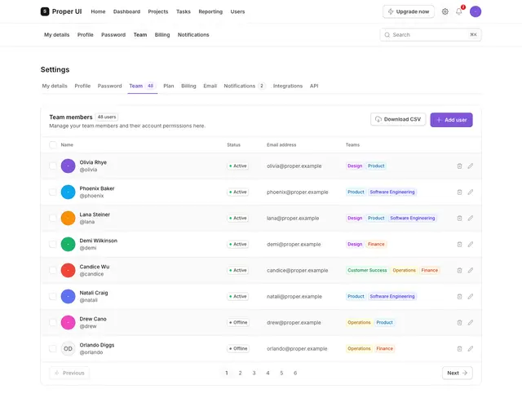This screenshot has height=420, width=522.
Task: Click the email drew@proper.example
Action: (x=294, y=322)
